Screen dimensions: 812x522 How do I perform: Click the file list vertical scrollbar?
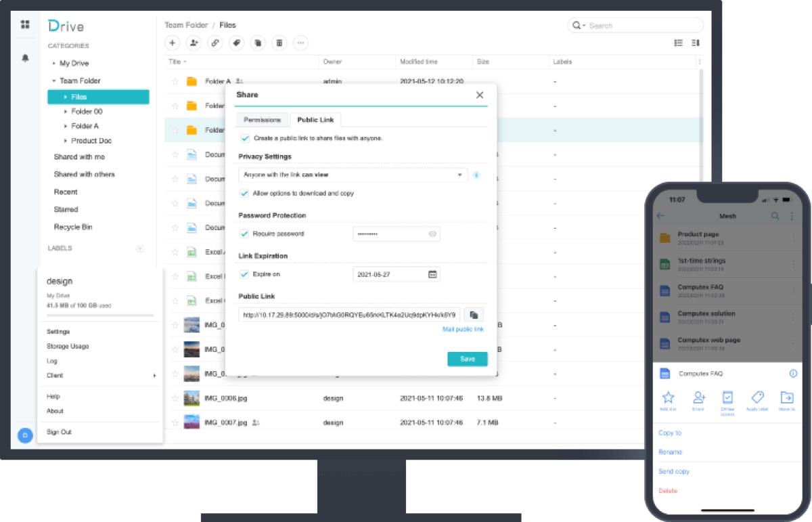(700, 135)
